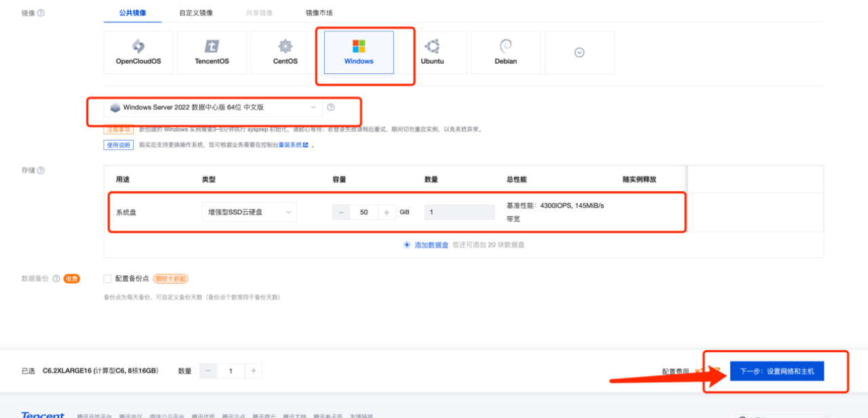Select the TencentOS image card
Image resolution: width=868 pixels, height=418 pixels.
[212, 52]
